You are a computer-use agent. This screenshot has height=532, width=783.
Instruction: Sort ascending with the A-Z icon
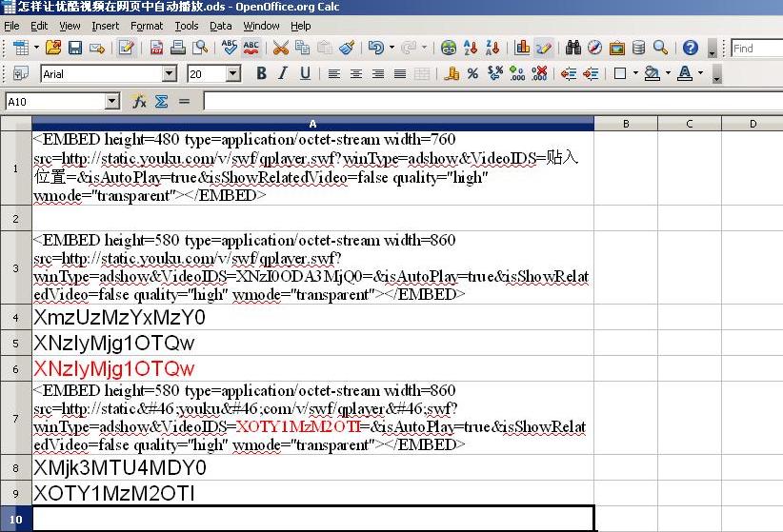coord(471,48)
